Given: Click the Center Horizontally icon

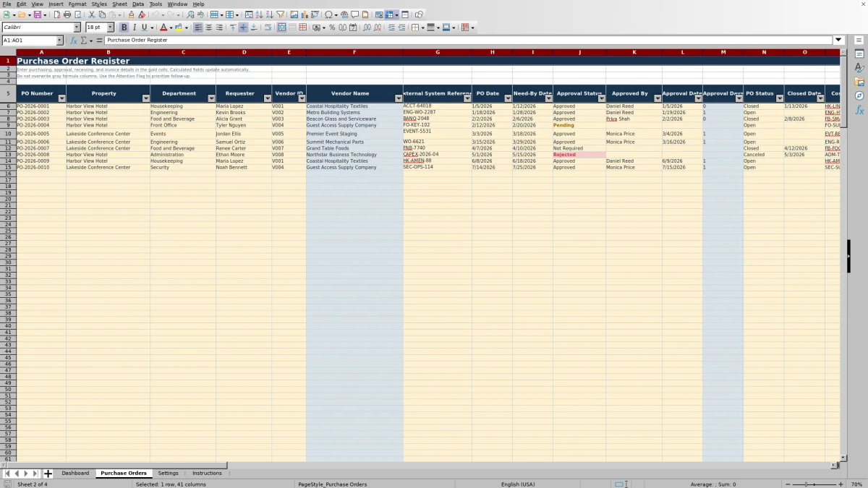Looking at the screenshot, I should pyautogui.click(x=208, y=27).
